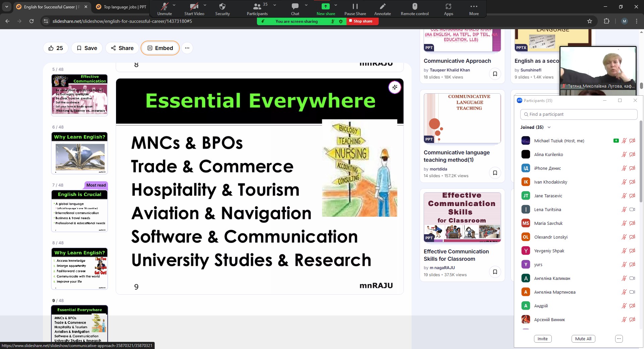Expand the Participants options arrow in toolbar
This screenshot has height=349, width=644.
pos(275,5)
